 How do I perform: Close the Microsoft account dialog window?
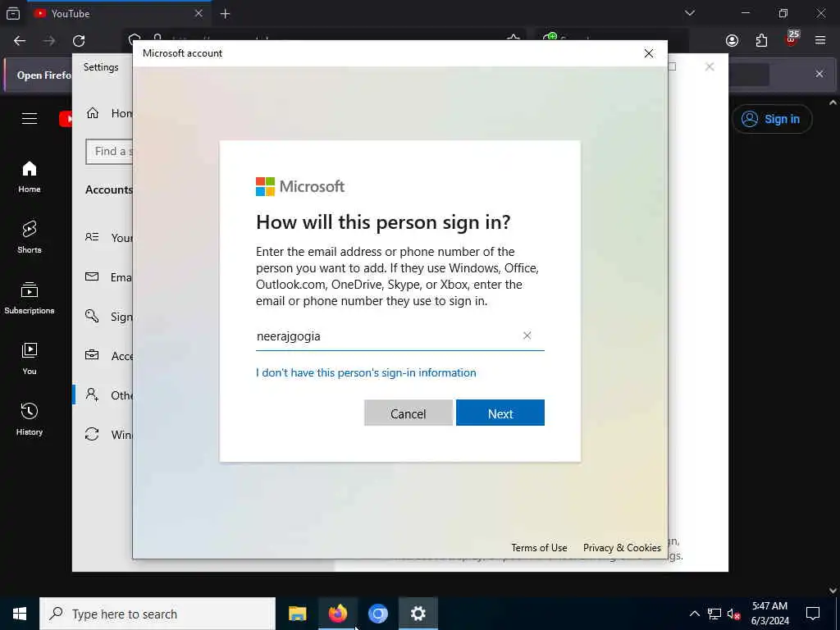pos(649,53)
